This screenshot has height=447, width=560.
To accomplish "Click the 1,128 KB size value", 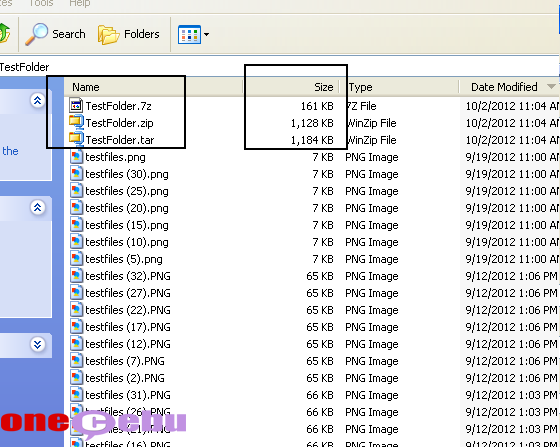I will tap(312, 123).
